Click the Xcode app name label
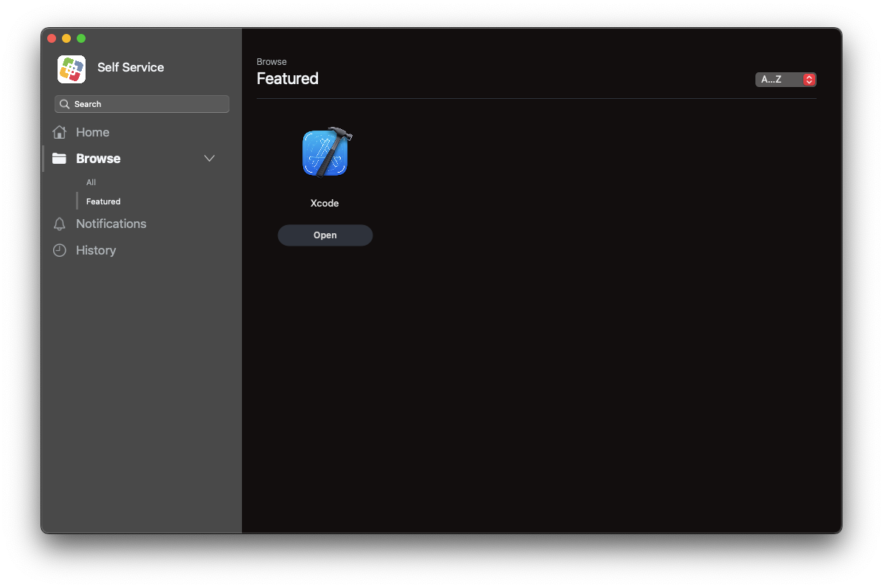 325,204
